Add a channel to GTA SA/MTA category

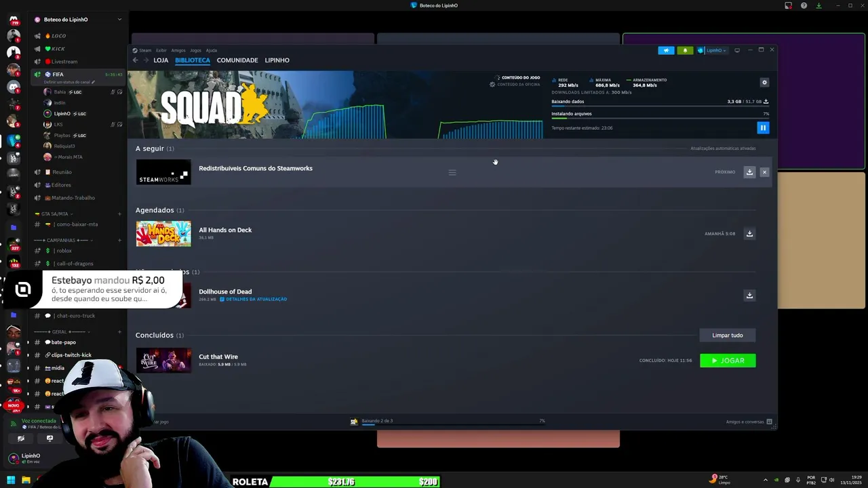point(119,214)
